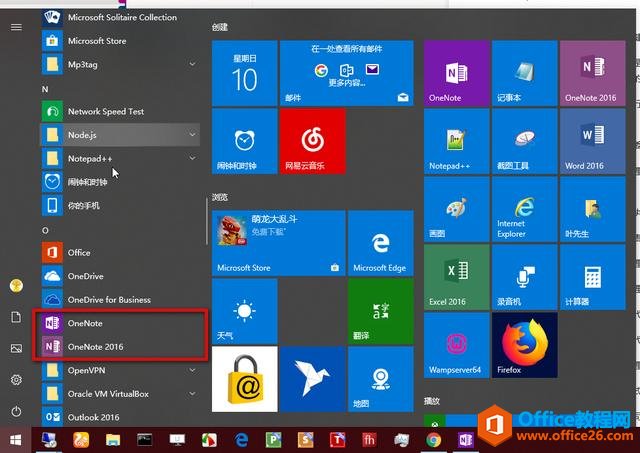Launch OneNote from the app list

click(x=121, y=323)
